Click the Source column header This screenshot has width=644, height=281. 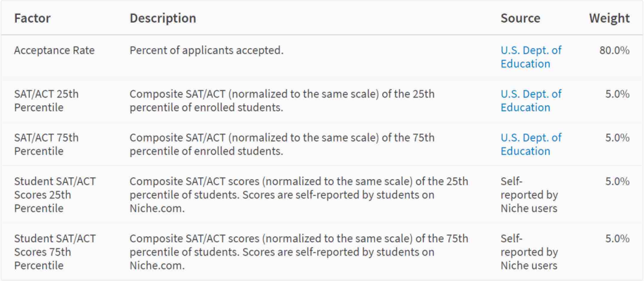point(520,18)
